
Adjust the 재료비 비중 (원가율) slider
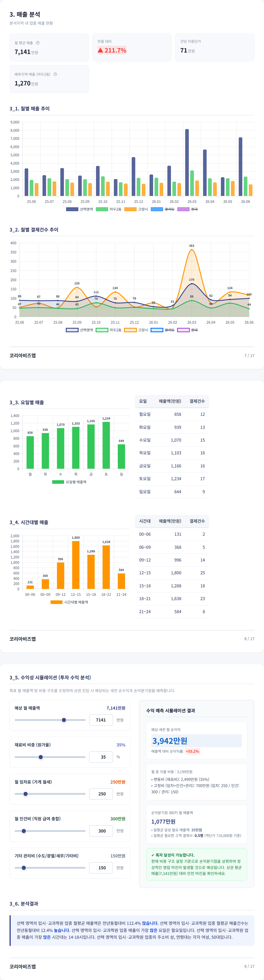pyautogui.click(x=50, y=757)
